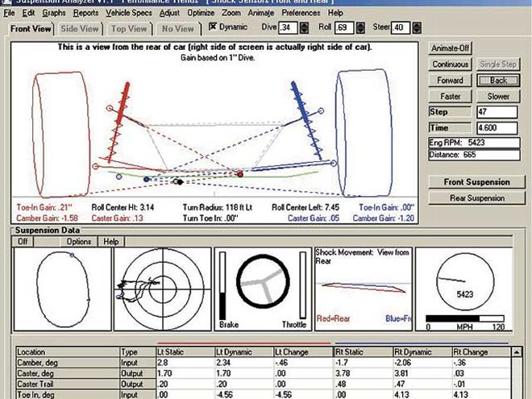This screenshot has height=399, width=532.
Task: Click the Rt Dynamic camber cell -2.06
Action: pyautogui.click(x=422, y=363)
